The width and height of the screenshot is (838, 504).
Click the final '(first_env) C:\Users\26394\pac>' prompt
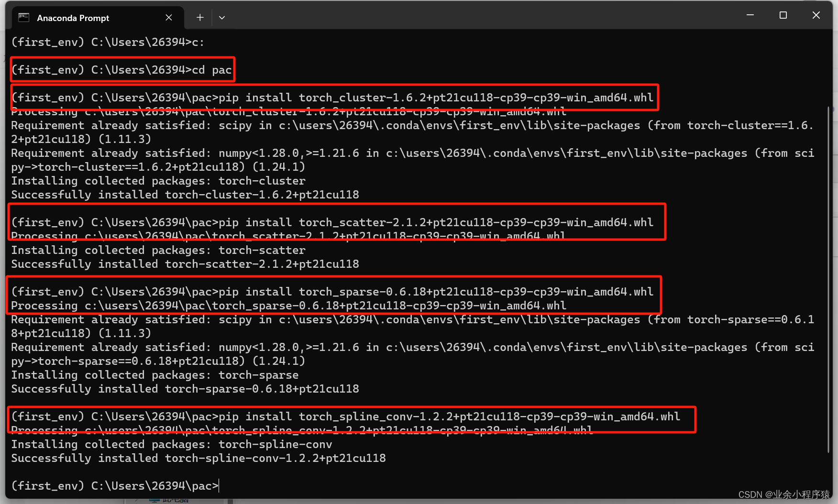tap(114, 486)
